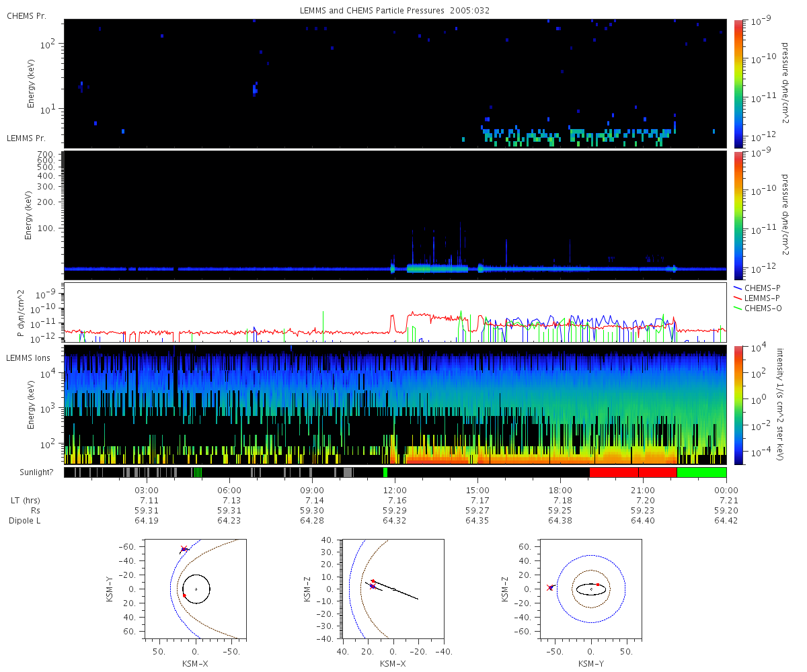The image size is (807, 672).
Task: Click the spacecraft marker in KSM-X/KSM-Y plot
Action: click(x=184, y=549)
